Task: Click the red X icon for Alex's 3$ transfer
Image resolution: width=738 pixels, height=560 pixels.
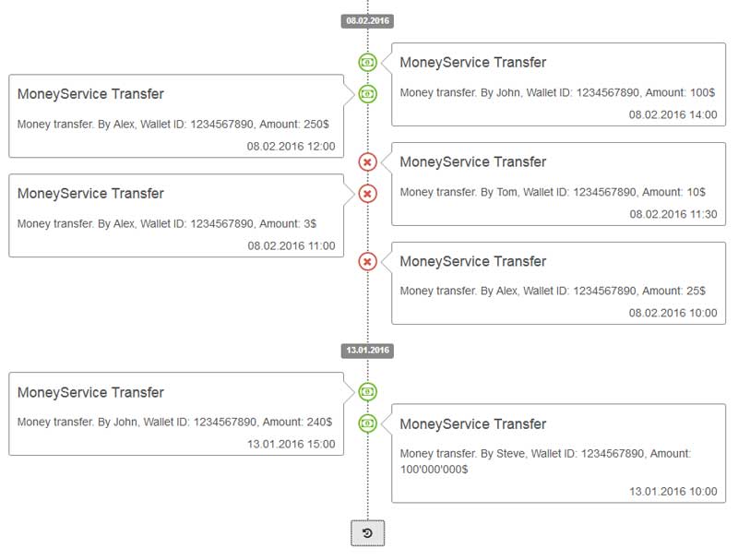Action: [367, 194]
